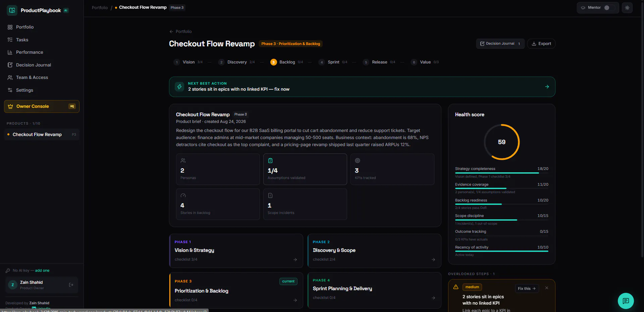Toggle the Mentor switch
The width and height of the screenshot is (644, 312).
point(609,8)
